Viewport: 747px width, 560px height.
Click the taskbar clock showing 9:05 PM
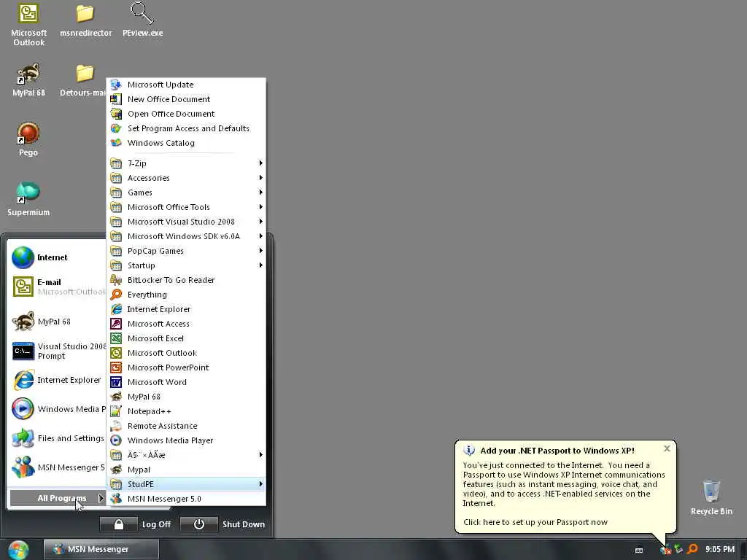pyautogui.click(x=720, y=549)
